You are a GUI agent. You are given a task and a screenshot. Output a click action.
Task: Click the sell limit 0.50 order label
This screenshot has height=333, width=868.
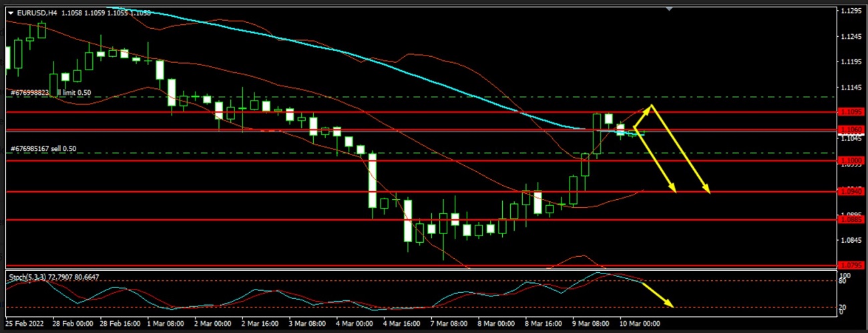[50, 93]
